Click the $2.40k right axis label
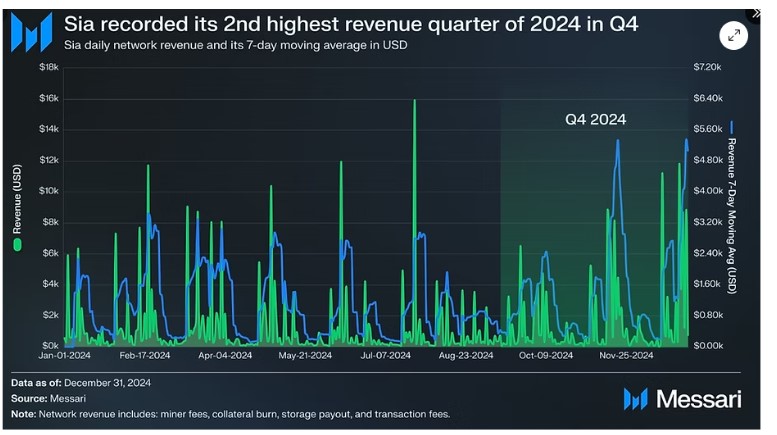The height and width of the screenshot is (435, 777). 707,253
